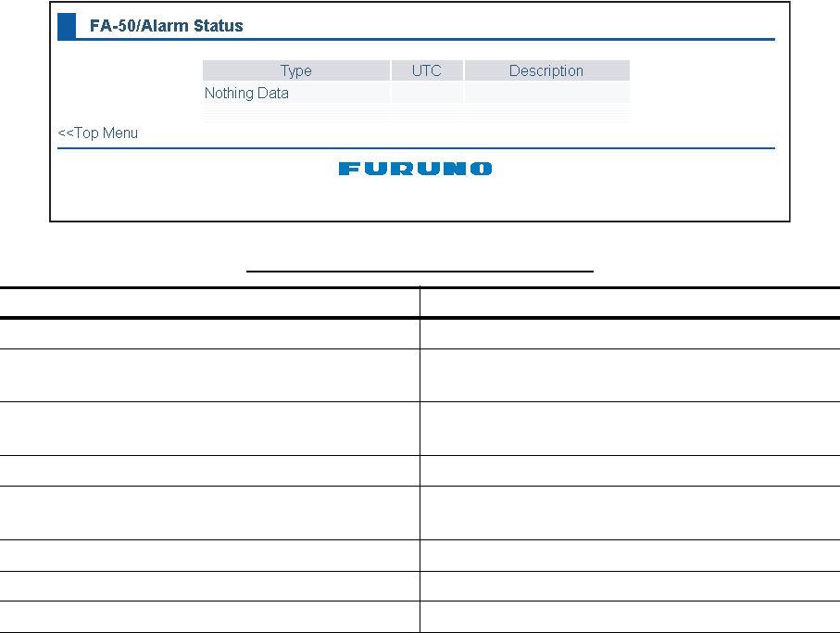Image resolution: width=840 pixels, height=633 pixels.
Task: Click the FA-50/Alarm Status heading
Action: point(166,26)
